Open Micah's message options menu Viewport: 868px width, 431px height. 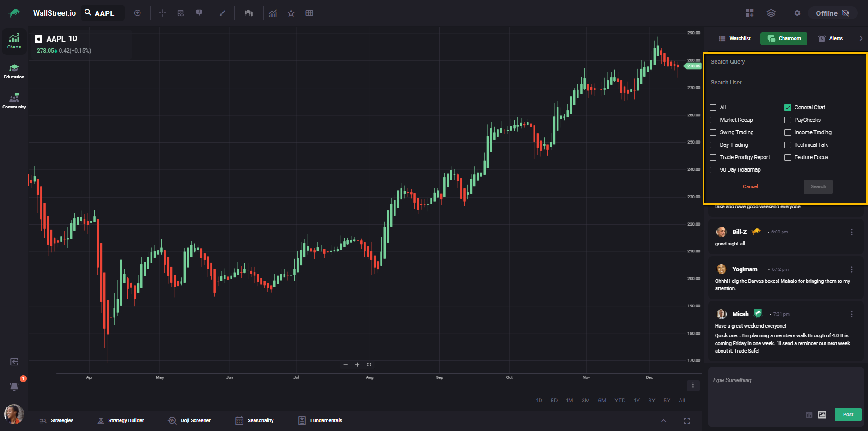pos(851,314)
